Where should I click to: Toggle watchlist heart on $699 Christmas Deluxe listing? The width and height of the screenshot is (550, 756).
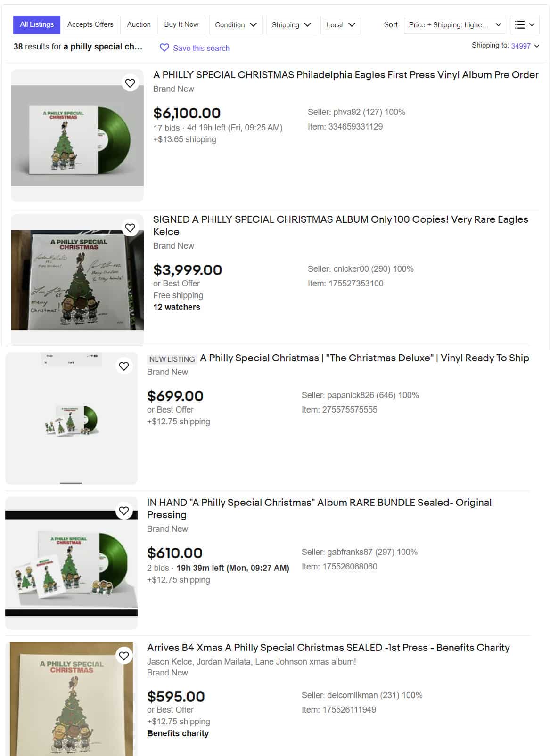124,366
